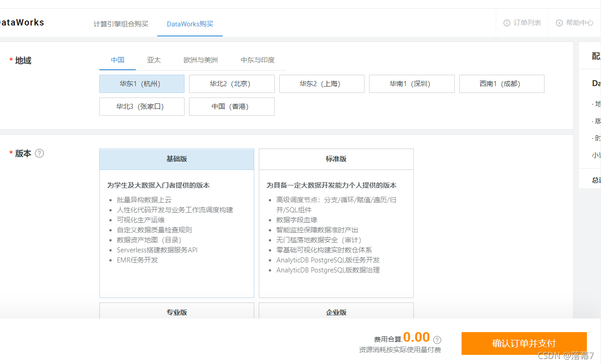The height and width of the screenshot is (364, 601).
Task: Click text 自定义数据质量检查规则
Action: [x=154, y=230]
